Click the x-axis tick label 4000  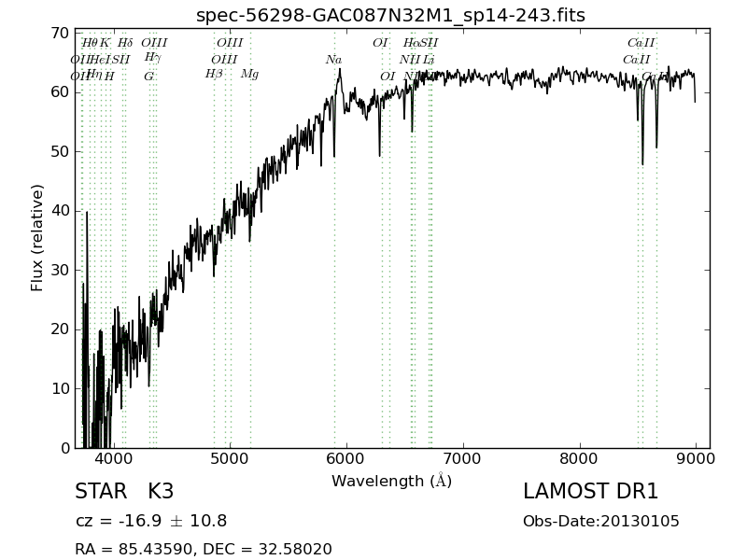pyautogui.click(x=114, y=459)
